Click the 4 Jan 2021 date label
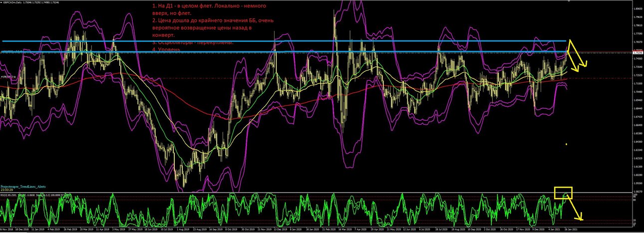The width and height of the screenshot is (644, 233). coord(554,230)
